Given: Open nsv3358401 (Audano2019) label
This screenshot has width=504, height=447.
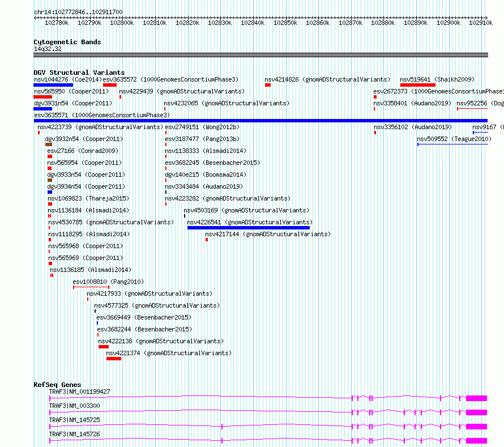Looking at the screenshot, I should (x=412, y=103).
